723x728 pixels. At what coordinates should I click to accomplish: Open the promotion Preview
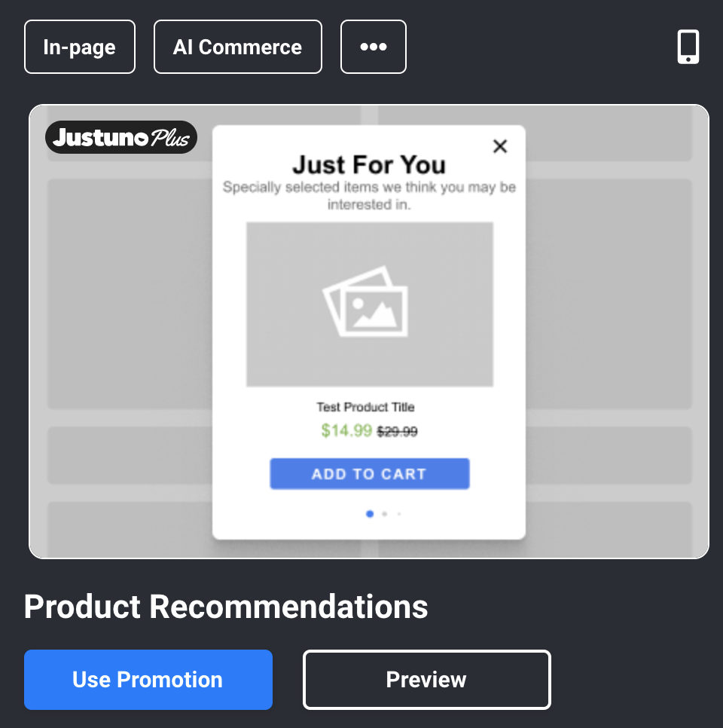[x=426, y=679]
